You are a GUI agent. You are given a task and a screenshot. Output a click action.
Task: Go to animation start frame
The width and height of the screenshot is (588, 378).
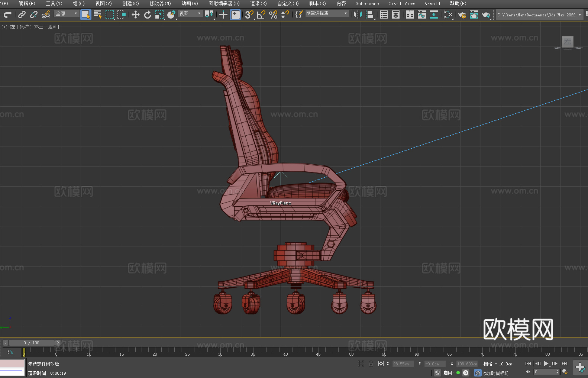(x=528, y=364)
